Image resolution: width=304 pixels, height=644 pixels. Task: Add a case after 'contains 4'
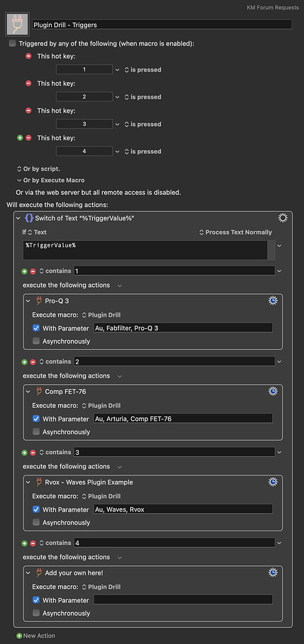click(25, 543)
